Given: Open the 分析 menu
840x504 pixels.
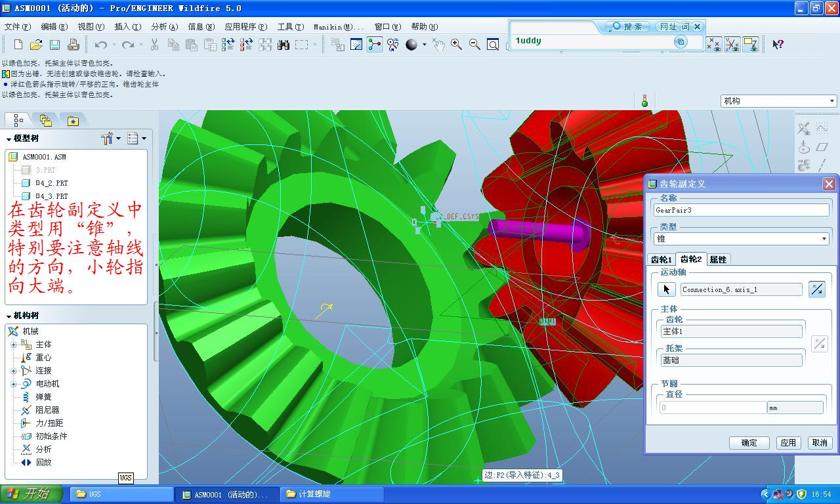Looking at the screenshot, I should click(x=164, y=27).
